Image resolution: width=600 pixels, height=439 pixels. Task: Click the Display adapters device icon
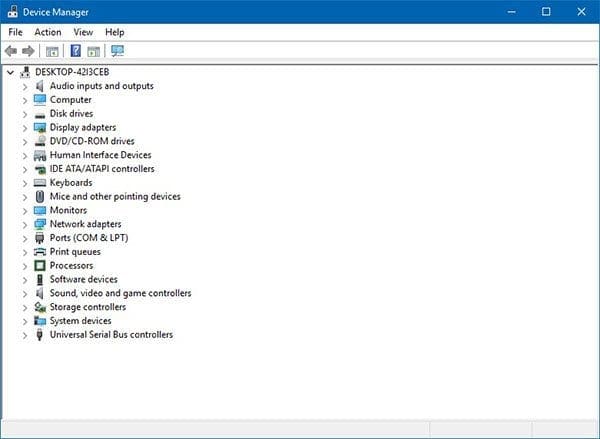[x=40, y=128]
